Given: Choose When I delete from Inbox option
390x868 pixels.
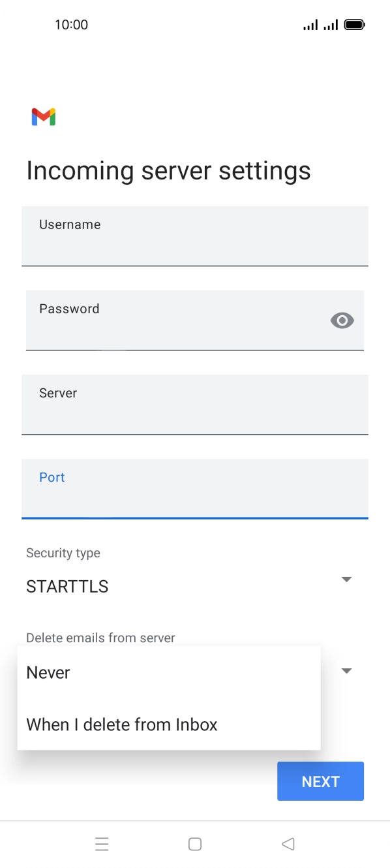Looking at the screenshot, I should tap(121, 724).
